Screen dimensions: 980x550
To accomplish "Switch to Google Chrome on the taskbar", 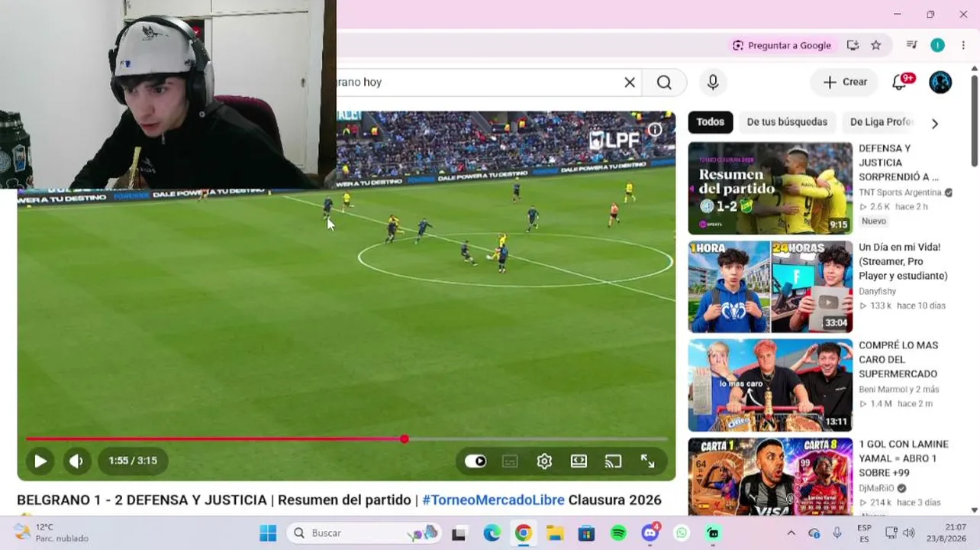I will [x=524, y=533].
